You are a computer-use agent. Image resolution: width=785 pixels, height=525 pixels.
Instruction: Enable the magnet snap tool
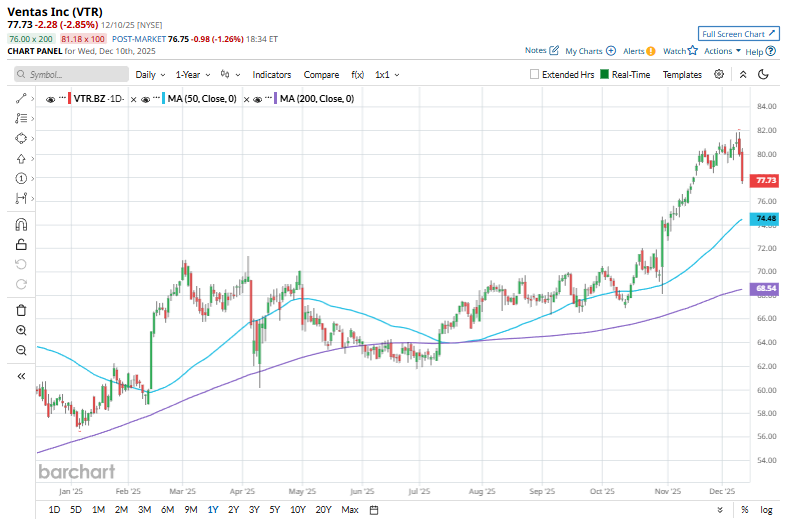(x=21, y=225)
